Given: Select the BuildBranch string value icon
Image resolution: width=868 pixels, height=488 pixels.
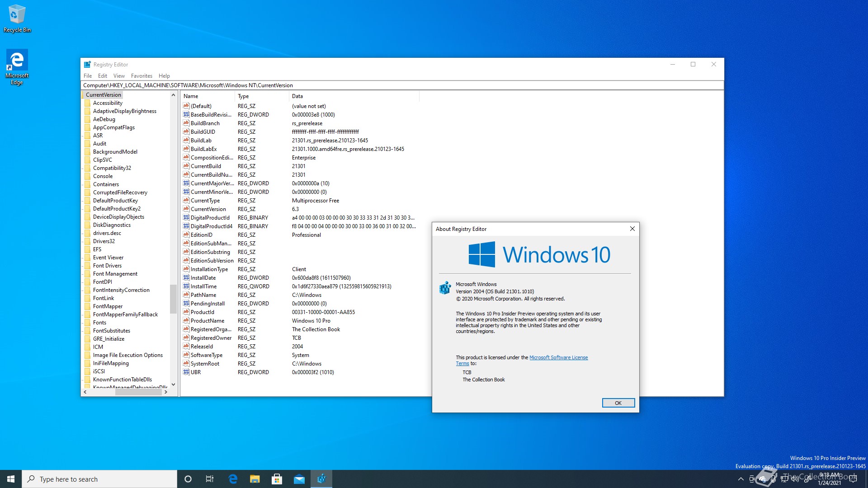Looking at the screenshot, I should [x=186, y=123].
